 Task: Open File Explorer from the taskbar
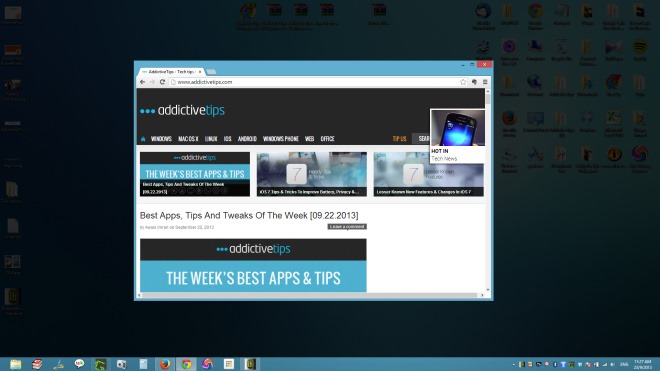click(16, 364)
